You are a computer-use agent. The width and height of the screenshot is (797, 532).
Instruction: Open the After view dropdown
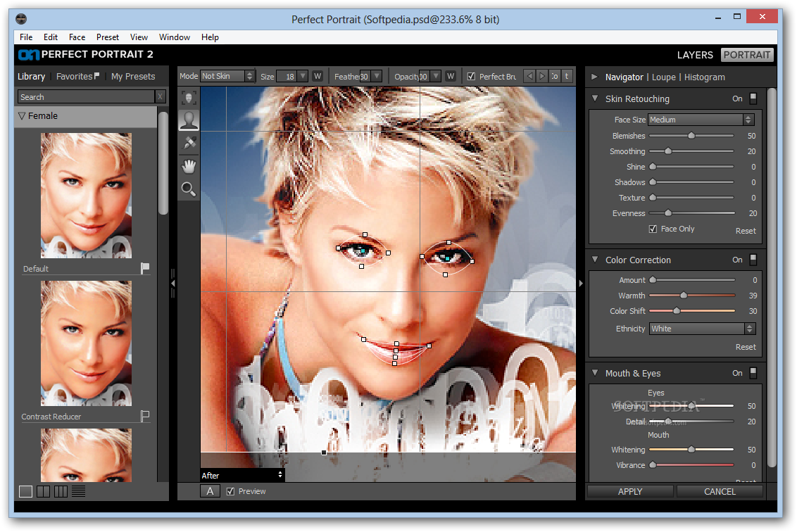click(x=242, y=475)
